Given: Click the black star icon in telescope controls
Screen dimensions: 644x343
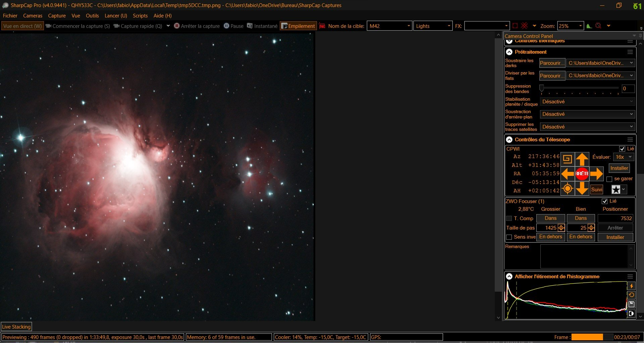Looking at the screenshot, I should pyautogui.click(x=616, y=190).
